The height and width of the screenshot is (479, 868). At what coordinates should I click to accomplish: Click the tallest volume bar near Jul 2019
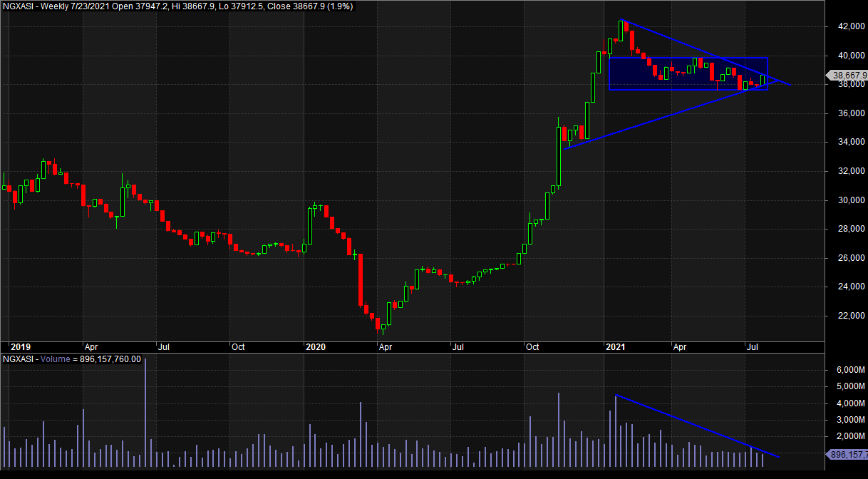145,413
